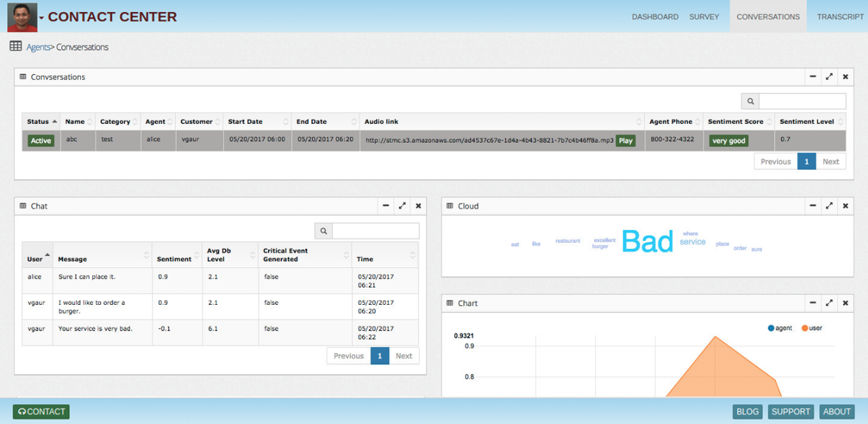Collapse the Chat panel with minus icon
Image resolution: width=868 pixels, height=424 pixels.
point(386,206)
